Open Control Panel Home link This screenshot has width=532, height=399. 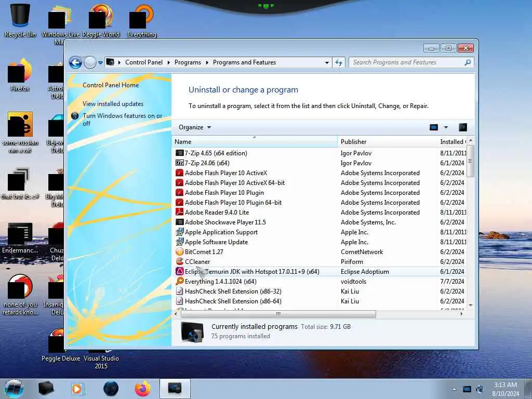tap(111, 85)
